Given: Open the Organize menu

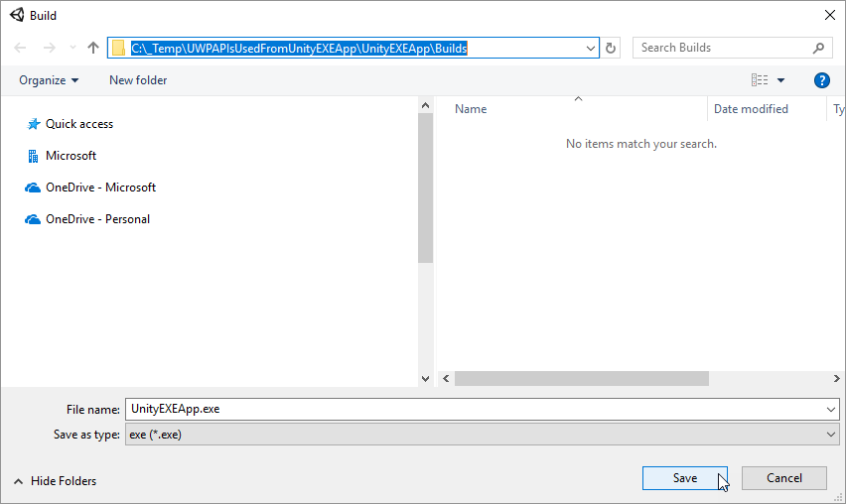Looking at the screenshot, I should [x=49, y=80].
